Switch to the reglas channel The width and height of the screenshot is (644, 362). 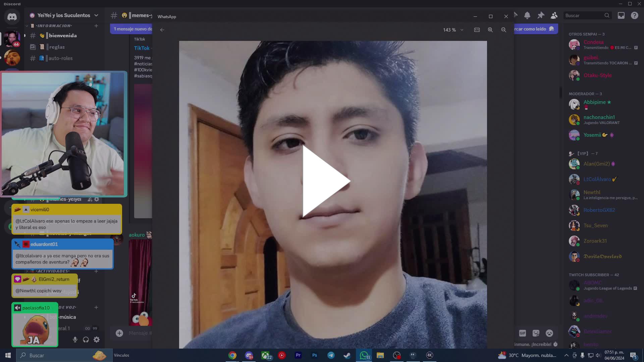pos(57,47)
